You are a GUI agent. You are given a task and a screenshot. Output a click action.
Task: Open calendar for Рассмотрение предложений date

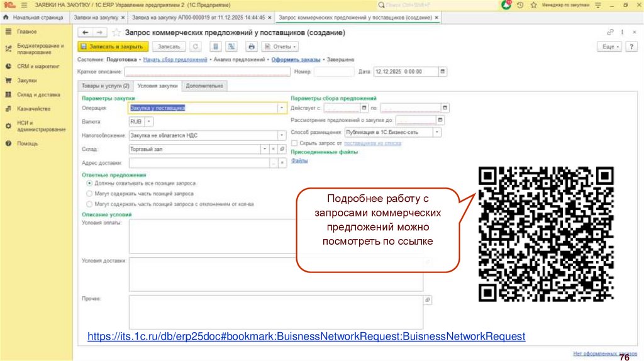(440, 120)
